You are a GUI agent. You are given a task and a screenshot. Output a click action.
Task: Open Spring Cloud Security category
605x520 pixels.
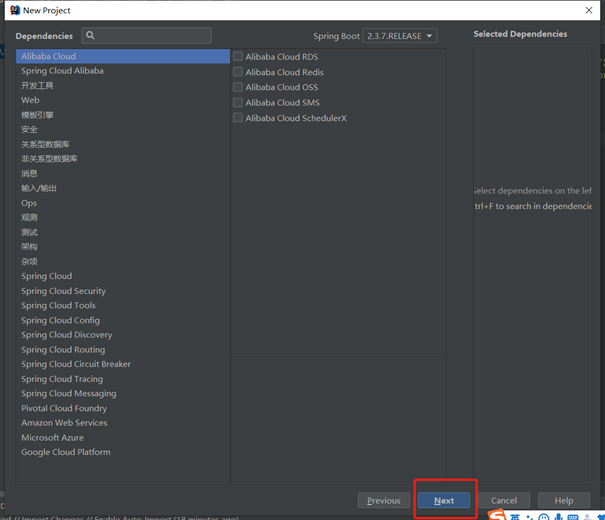tap(123, 291)
